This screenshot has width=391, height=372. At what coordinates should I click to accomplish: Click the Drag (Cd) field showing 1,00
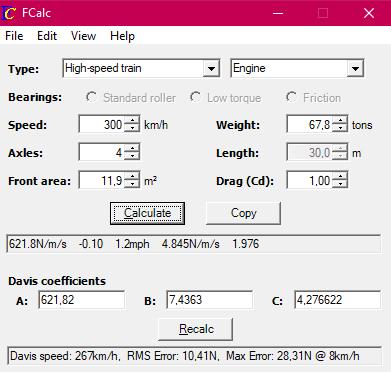coord(309,181)
